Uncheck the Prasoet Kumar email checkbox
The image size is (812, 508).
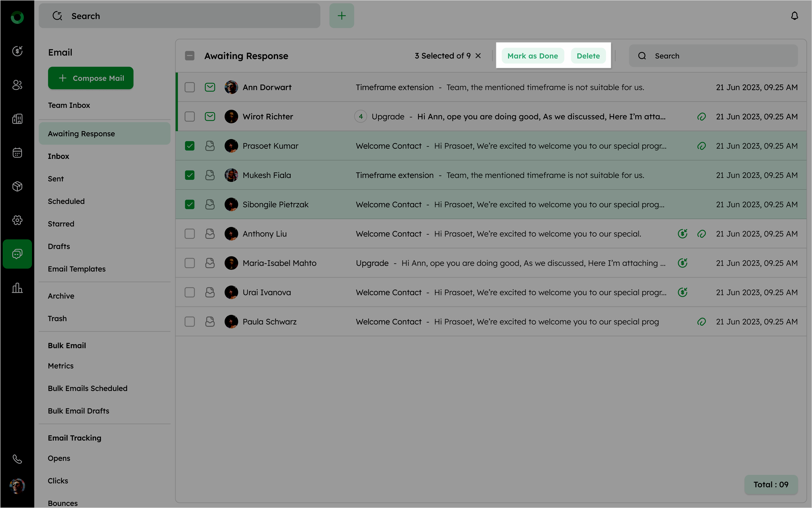tap(190, 146)
